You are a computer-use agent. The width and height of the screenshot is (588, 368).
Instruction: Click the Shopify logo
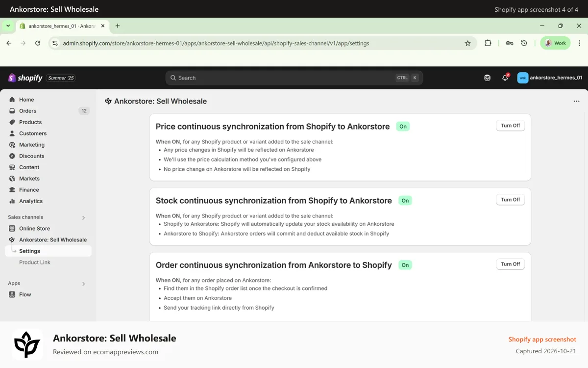coord(25,78)
